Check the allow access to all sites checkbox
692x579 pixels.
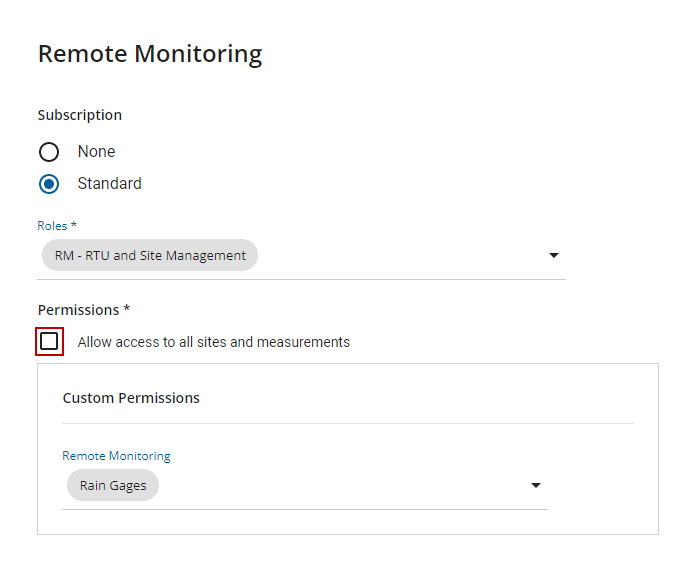click(49, 342)
